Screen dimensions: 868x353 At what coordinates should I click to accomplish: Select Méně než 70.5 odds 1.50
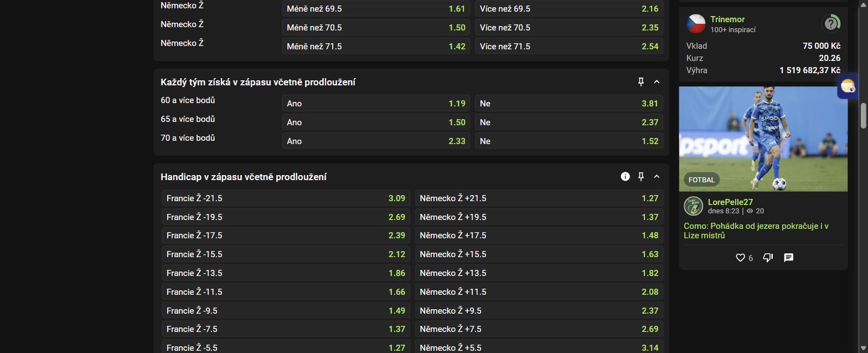(376, 28)
